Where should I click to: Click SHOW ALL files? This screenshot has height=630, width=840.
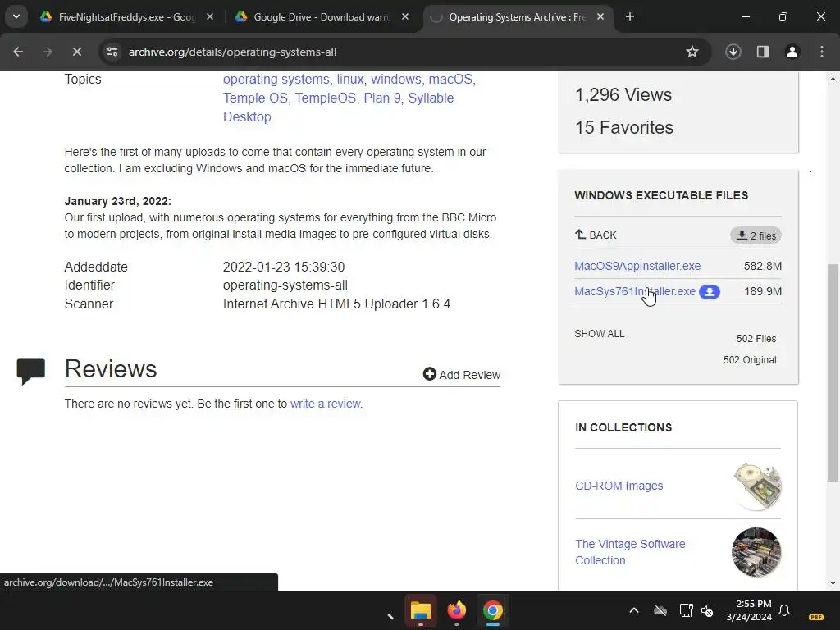point(600,334)
